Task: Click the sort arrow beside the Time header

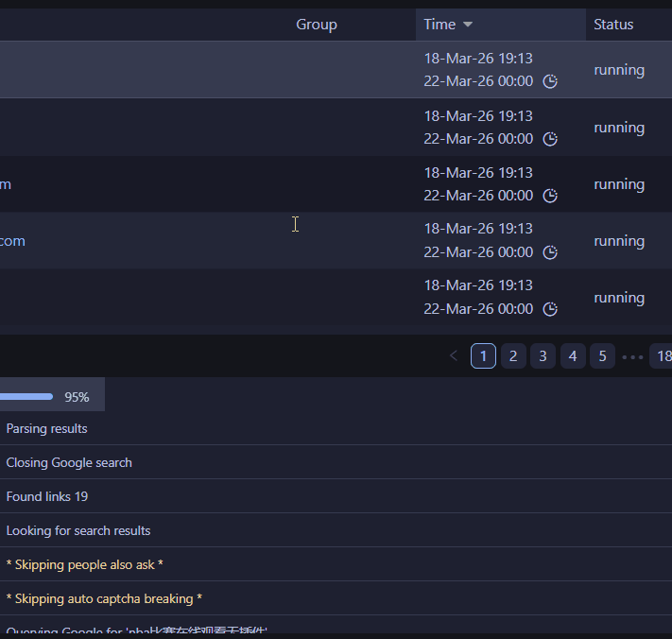Action: tap(468, 25)
